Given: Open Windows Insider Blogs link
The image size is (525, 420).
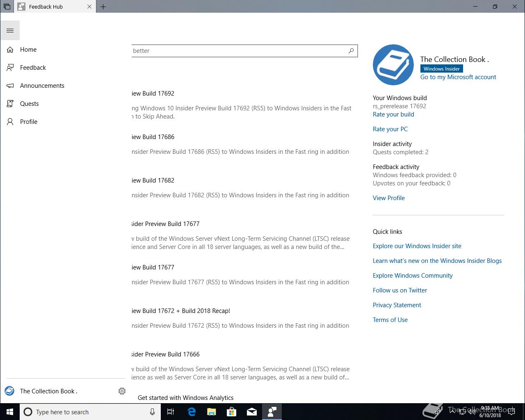Looking at the screenshot, I should tap(437, 261).
